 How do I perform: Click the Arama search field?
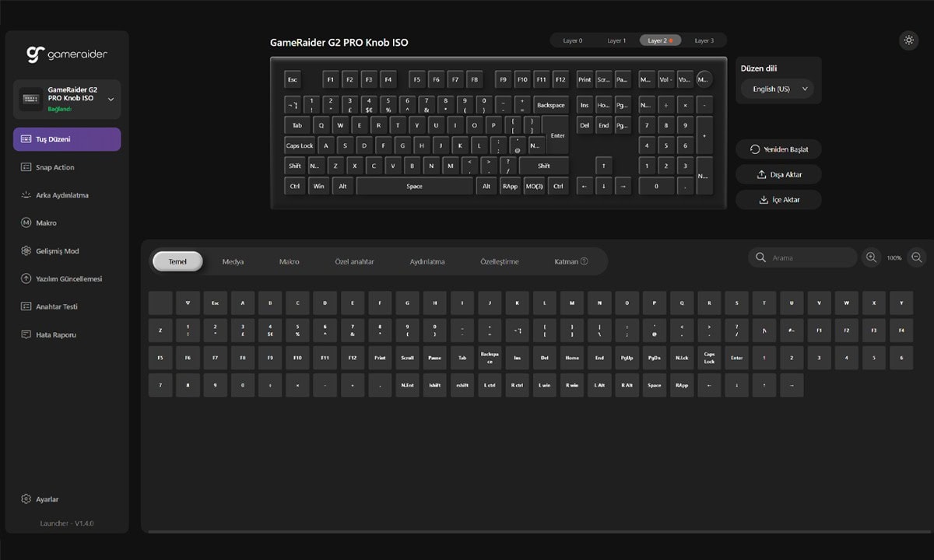click(802, 257)
